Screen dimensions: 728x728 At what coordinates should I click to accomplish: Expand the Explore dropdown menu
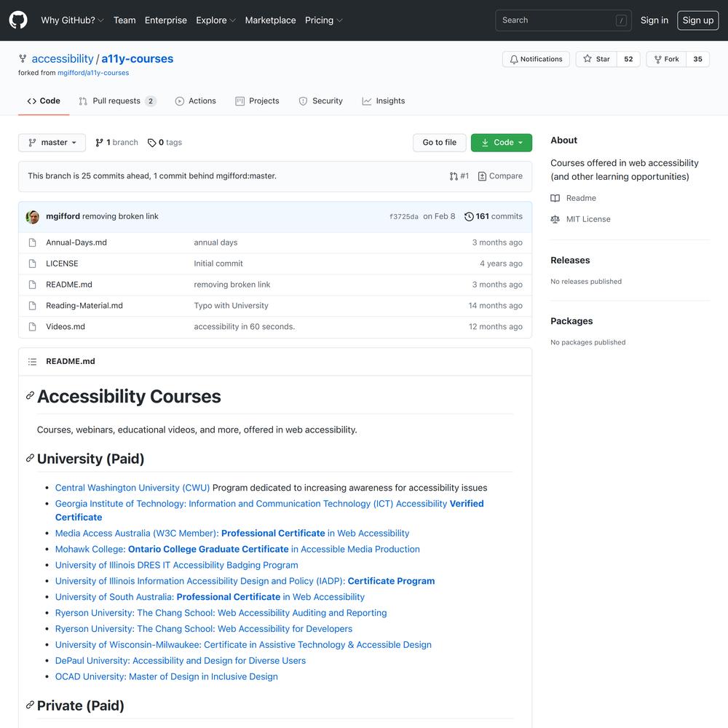216,20
